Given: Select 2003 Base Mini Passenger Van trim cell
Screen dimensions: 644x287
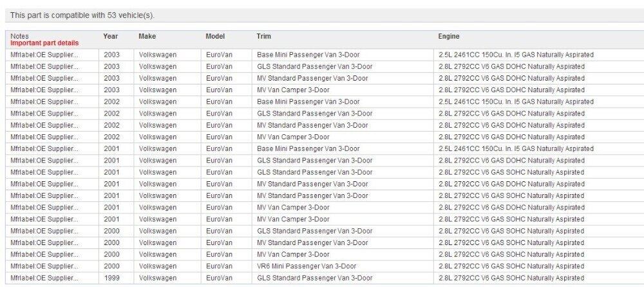Looking at the screenshot, I should click(x=308, y=55).
